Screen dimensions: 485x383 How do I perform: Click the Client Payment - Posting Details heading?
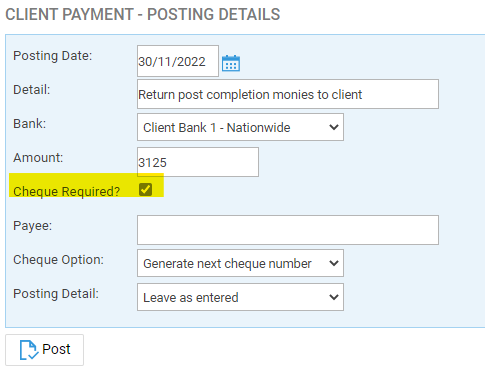(143, 15)
